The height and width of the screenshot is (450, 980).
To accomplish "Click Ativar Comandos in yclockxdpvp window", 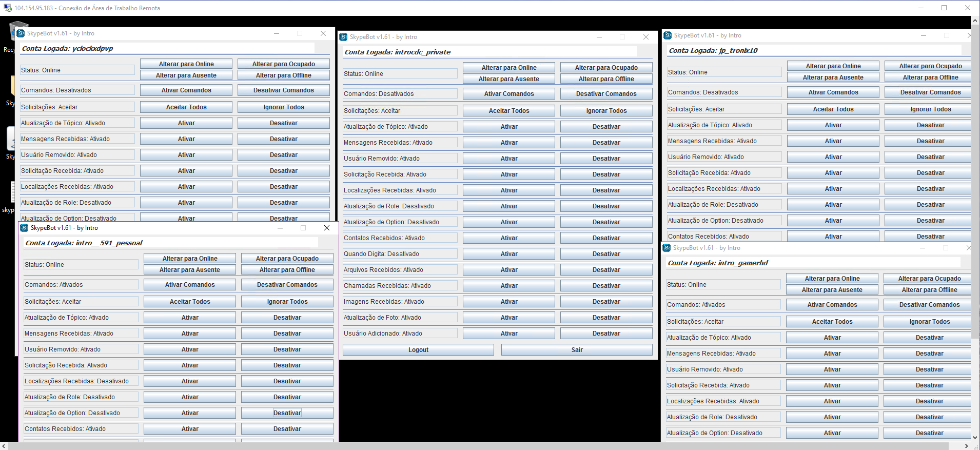I will click(186, 90).
